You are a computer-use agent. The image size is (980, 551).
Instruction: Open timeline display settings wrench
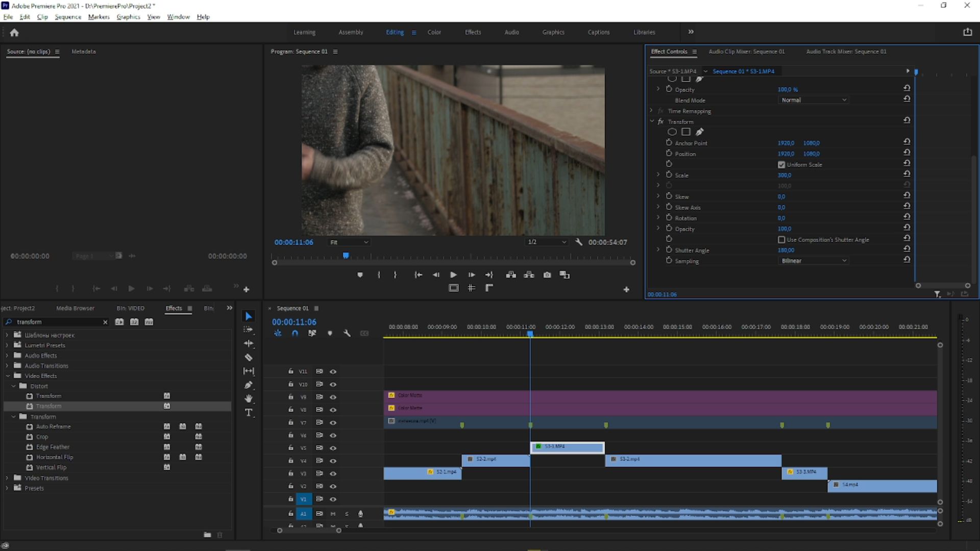coord(347,333)
